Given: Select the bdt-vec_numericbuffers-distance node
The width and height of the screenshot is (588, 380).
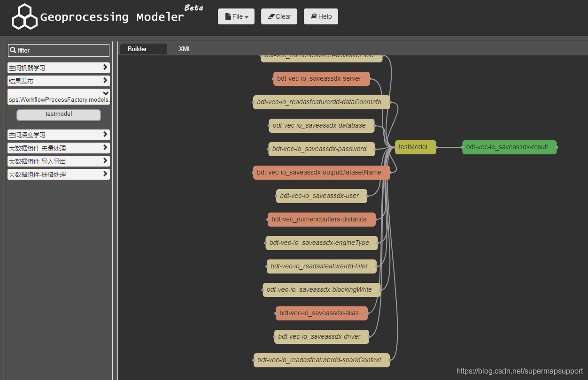Looking at the screenshot, I should (x=321, y=220).
